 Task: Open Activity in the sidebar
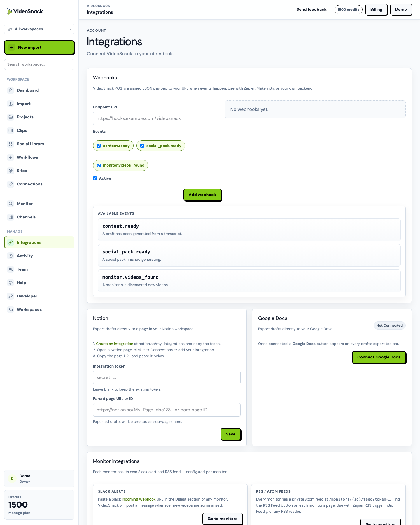point(39,256)
